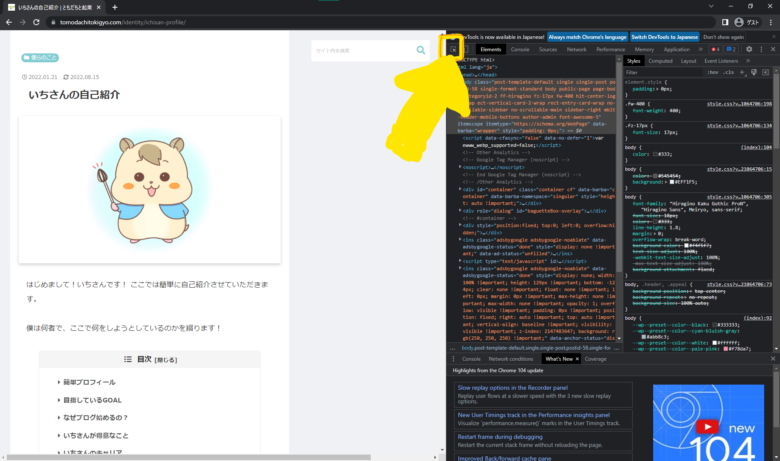The height and width of the screenshot is (461, 780).
Task: Open the guest profile menu
Action: click(x=747, y=22)
